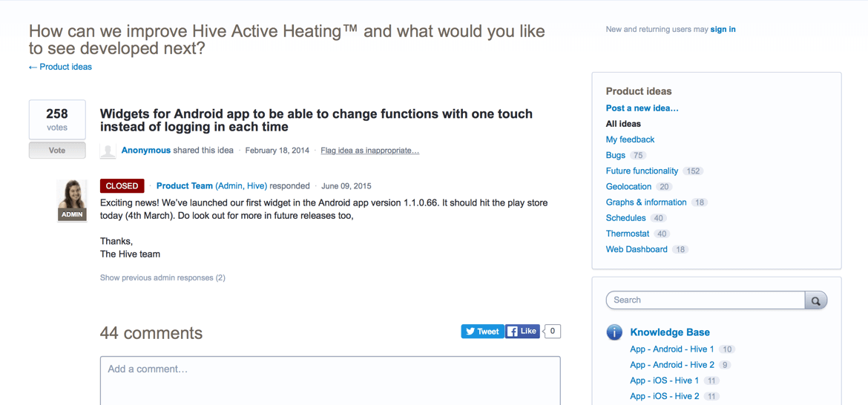
Task: Show previous admin responses
Action: [x=162, y=278]
